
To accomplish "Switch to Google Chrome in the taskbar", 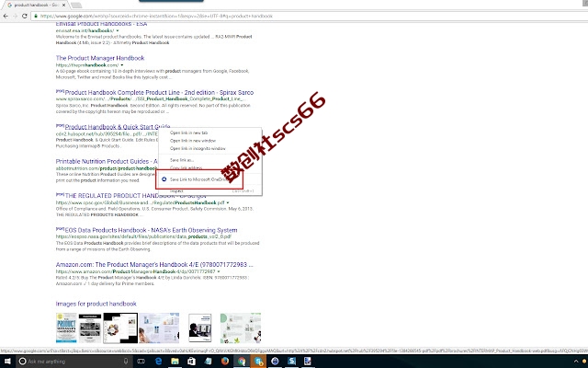I will point(242,362).
